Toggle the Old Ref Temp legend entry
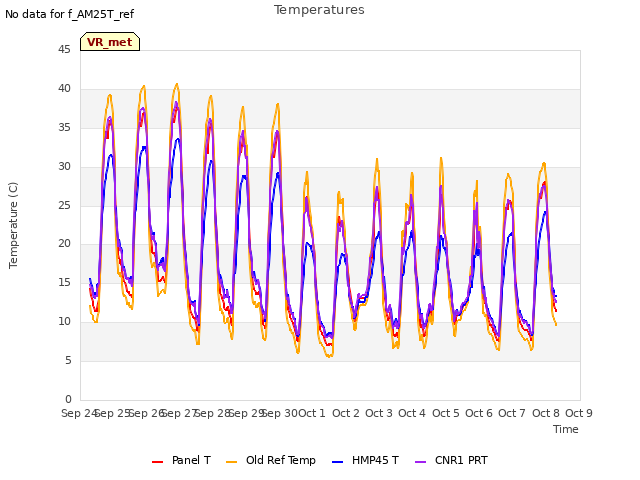This screenshot has width=640, height=480. coord(271,460)
